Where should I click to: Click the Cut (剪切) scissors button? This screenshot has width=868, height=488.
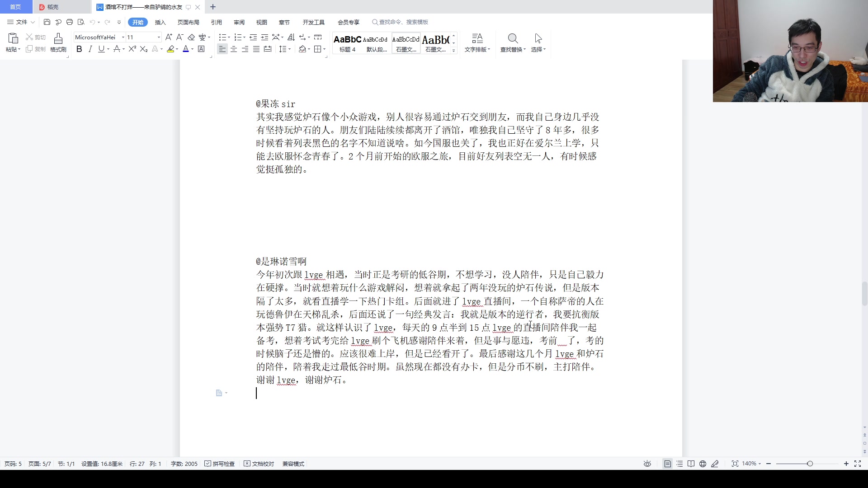pos(36,37)
